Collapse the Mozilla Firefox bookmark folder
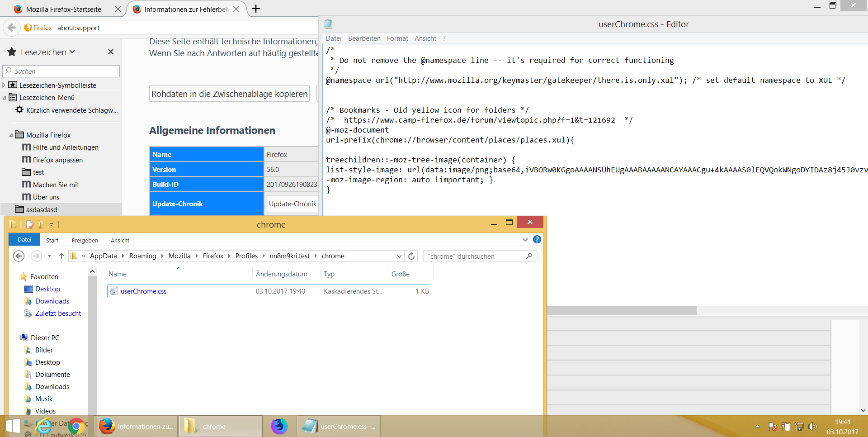Viewport: 868px width, 437px height. (11, 135)
